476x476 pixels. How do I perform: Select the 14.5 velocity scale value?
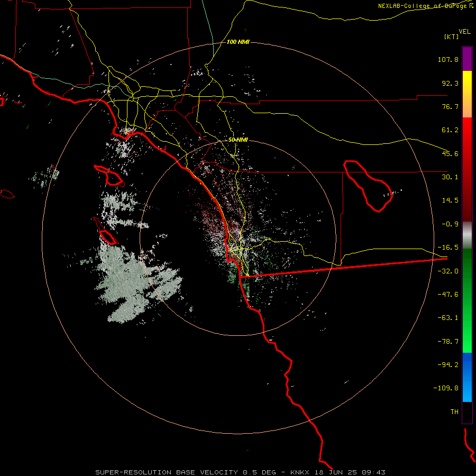coord(450,200)
